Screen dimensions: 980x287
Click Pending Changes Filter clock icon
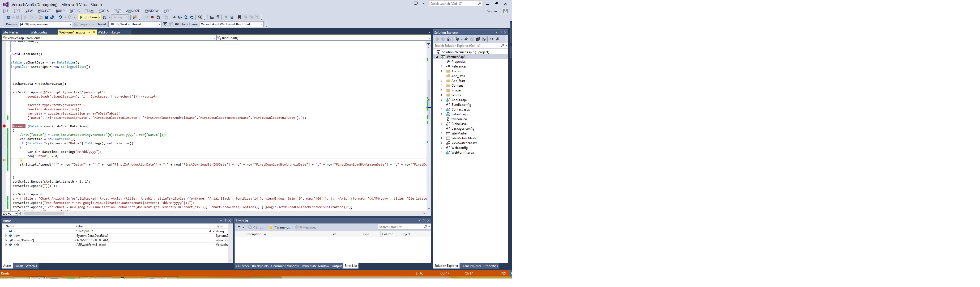(457, 39)
